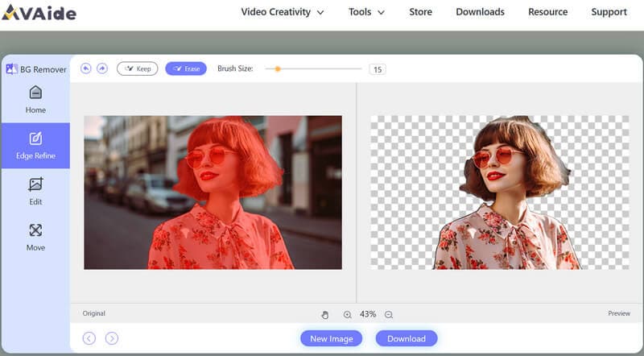
Task: Switch to the Keep brush mode
Action: tap(137, 68)
